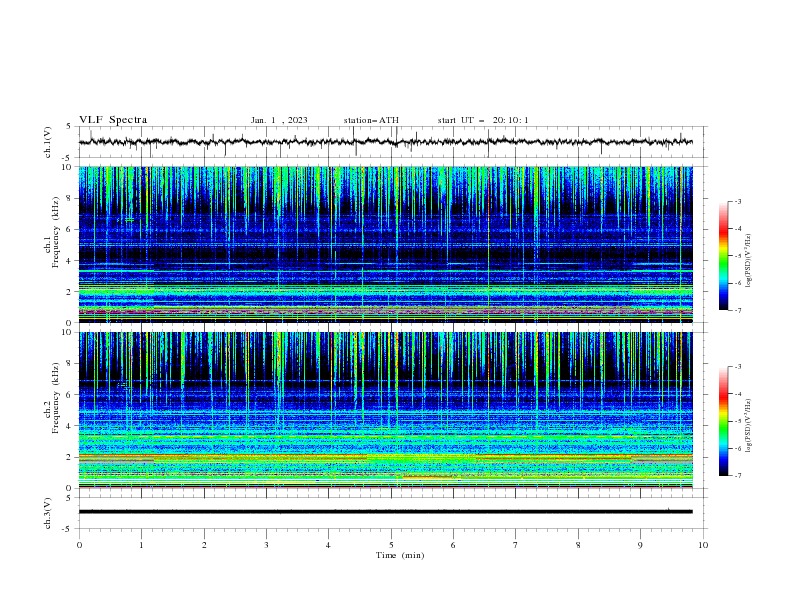Screen dimensions: 792x612
Task: Click the "-3" tick on ch.1 colorbar
Action: tap(737, 201)
